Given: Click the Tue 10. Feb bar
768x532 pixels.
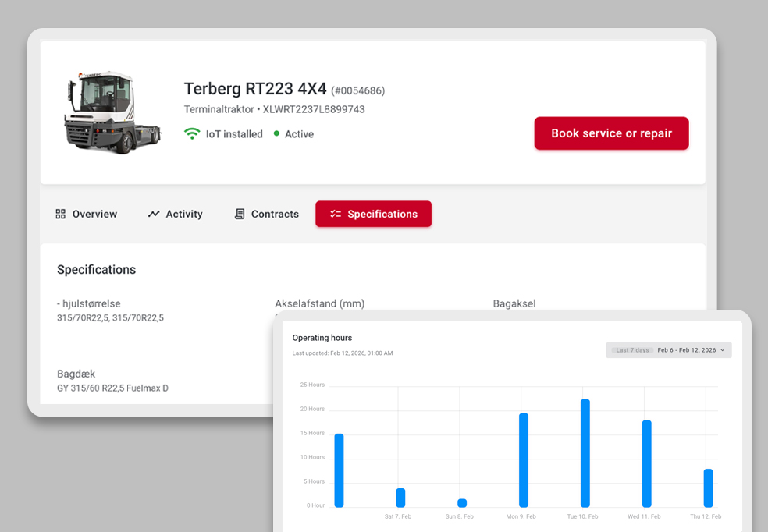Looking at the screenshot, I should 585,453.
